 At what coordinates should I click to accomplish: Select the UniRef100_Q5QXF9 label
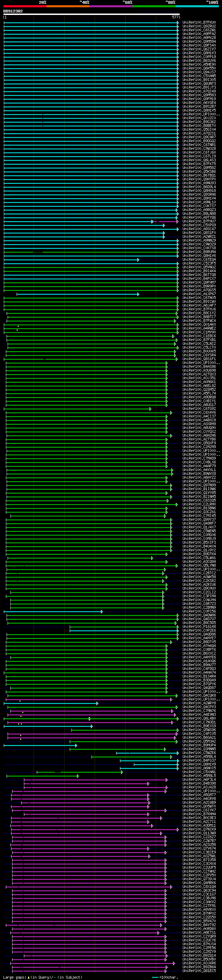coord(199,443)
